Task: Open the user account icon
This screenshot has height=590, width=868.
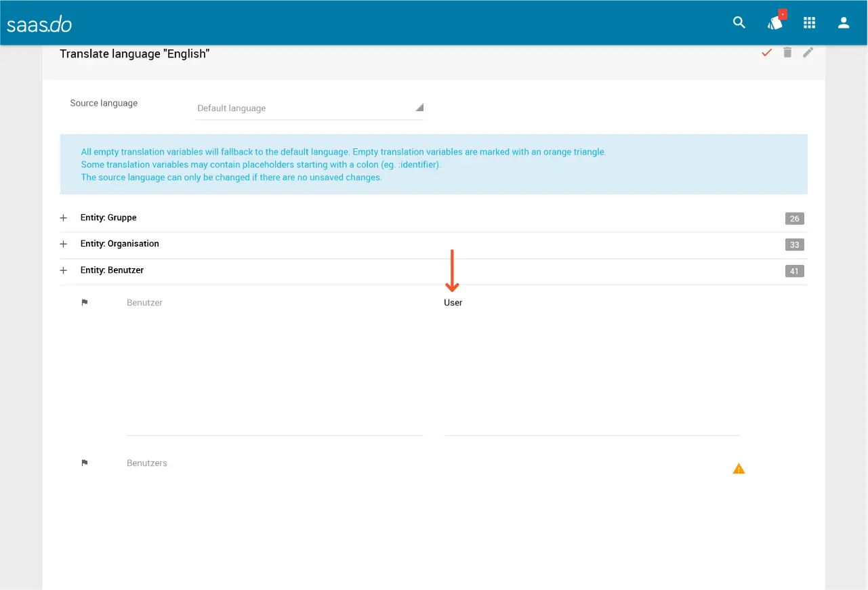Action: pos(844,23)
